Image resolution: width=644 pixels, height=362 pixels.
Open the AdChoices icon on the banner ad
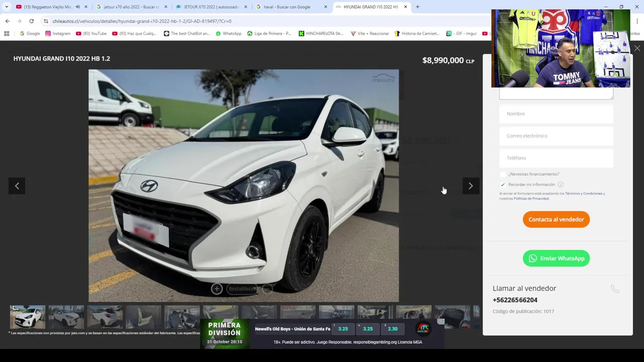click(441, 321)
